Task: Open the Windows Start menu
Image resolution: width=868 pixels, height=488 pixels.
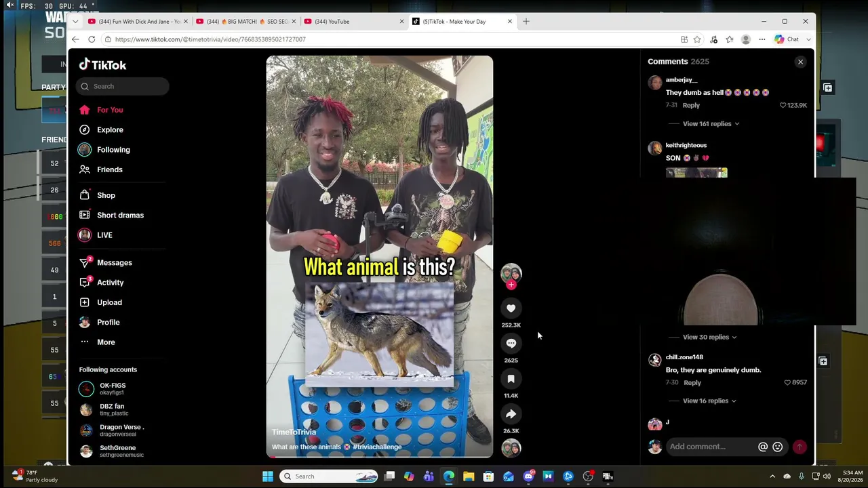Action: (x=268, y=476)
